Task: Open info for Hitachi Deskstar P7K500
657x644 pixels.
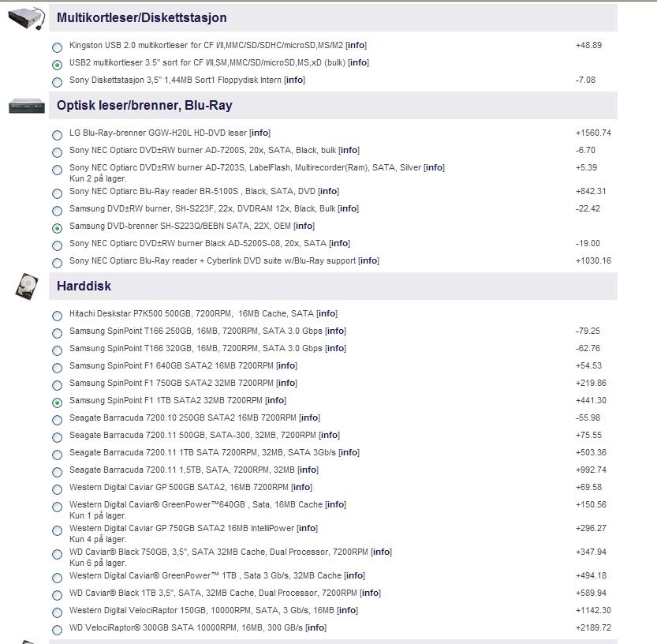Action: coord(327,313)
